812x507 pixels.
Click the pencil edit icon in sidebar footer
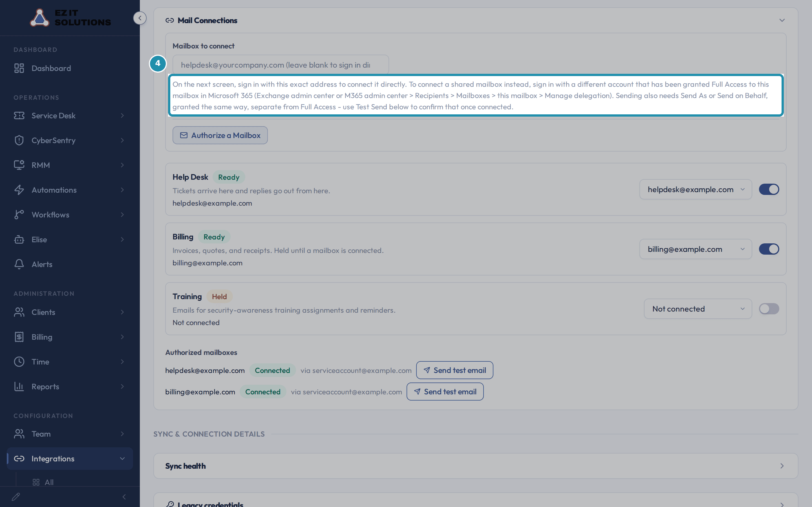click(16, 497)
